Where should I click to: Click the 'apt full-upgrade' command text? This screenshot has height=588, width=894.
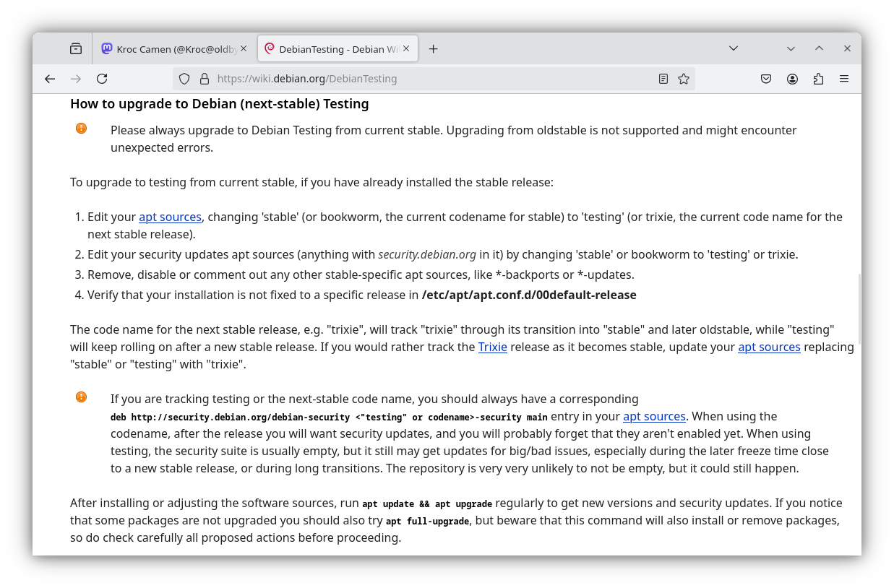(428, 521)
